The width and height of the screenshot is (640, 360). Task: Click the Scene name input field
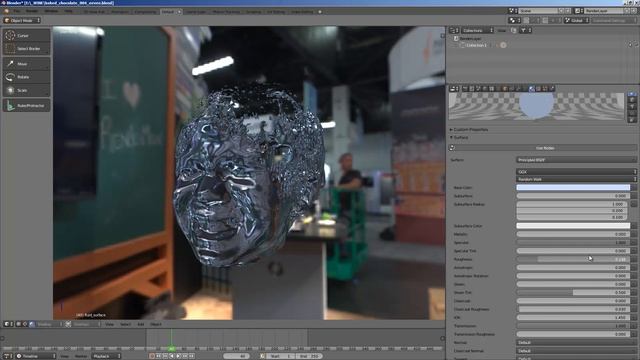point(538,11)
